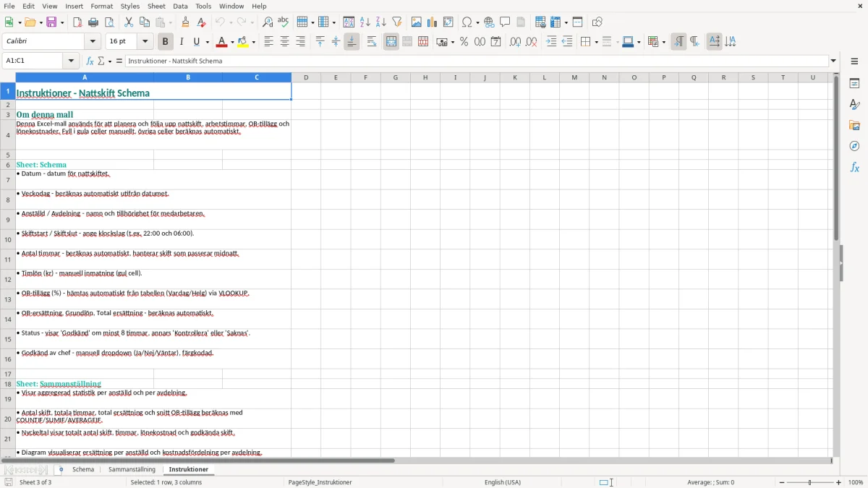Define the print area
The width and height of the screenshot is (868, 488).
pyautogui.click(x=540, y=22)
